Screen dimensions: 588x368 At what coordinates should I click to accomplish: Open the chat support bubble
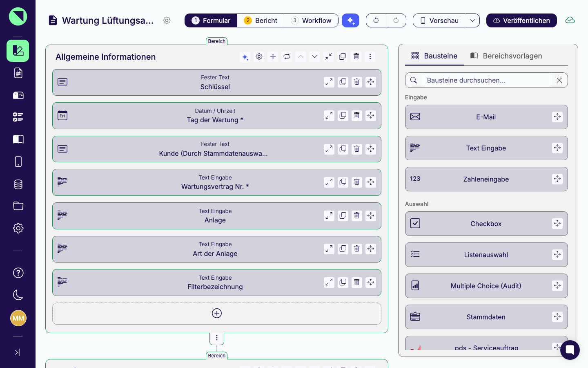tap(570, 350)
